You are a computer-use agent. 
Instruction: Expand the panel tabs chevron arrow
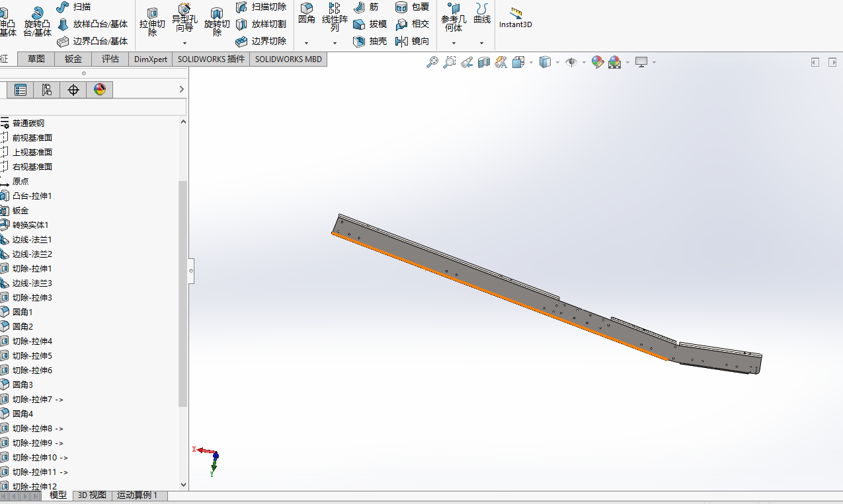pyautogui.click(x=182, y=89)
